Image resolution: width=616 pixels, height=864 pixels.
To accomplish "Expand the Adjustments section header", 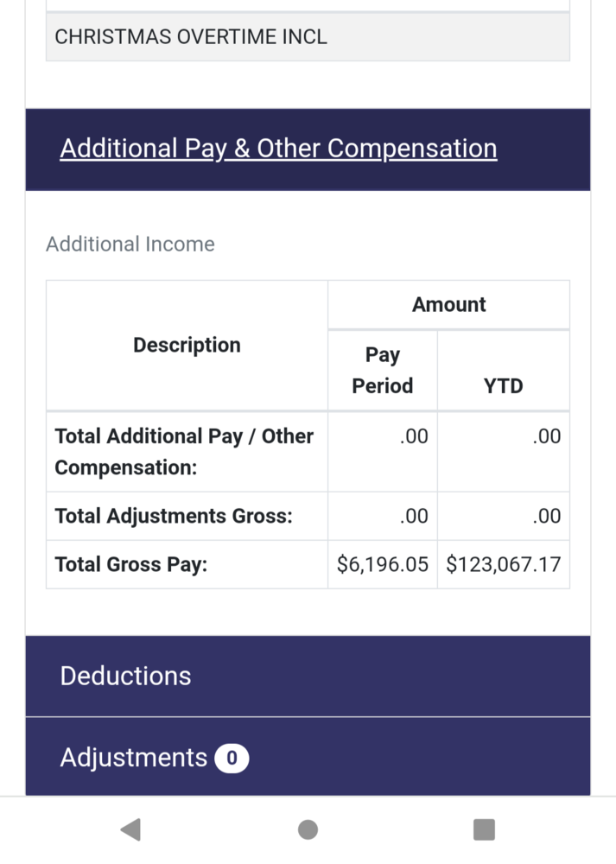I will tap(134, 758).
